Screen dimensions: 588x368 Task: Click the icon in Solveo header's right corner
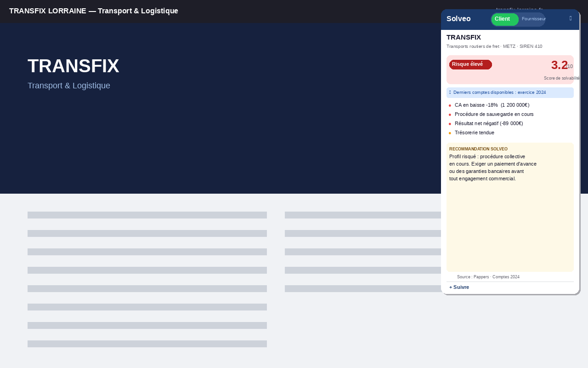pyautogui.click(x=571, y=18)
